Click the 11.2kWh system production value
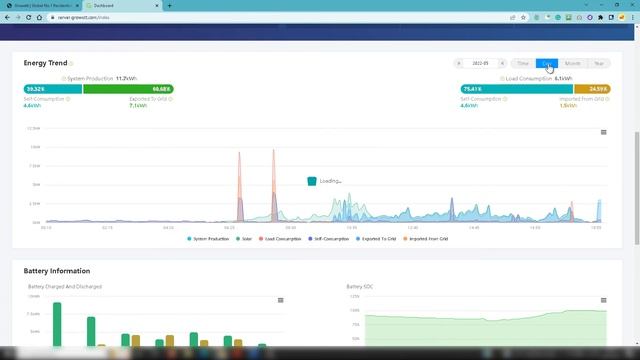Viewport: 640px width, 360px height. 126,78
